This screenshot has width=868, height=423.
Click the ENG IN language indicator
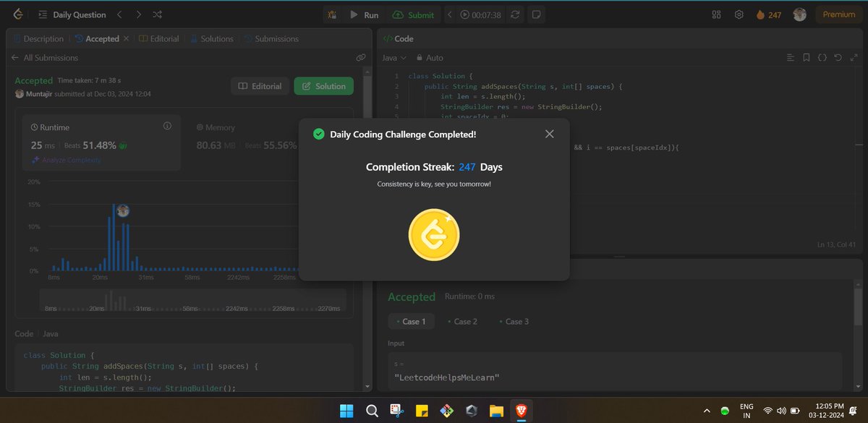(747, 411)
